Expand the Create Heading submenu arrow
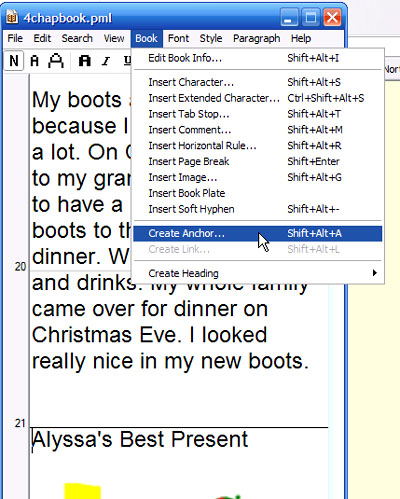The image size is (400, 499). coord(375,273)
